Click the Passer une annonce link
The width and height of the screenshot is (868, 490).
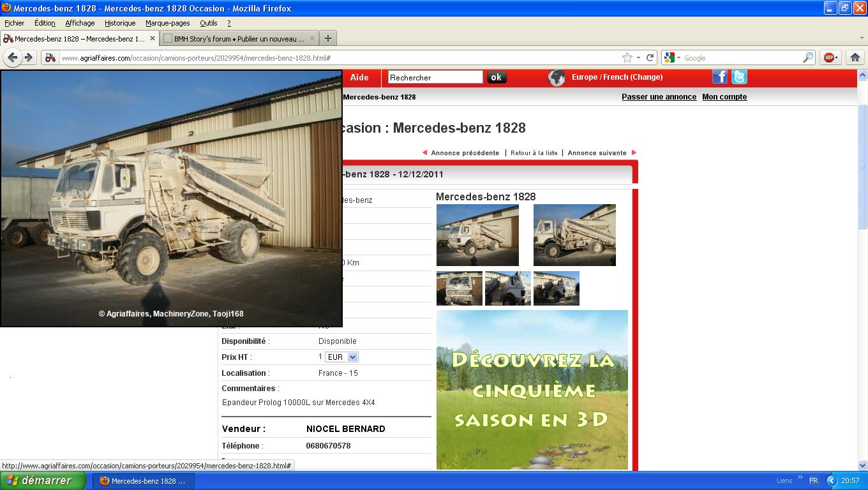pyautogui.click(x=659, y=97)
